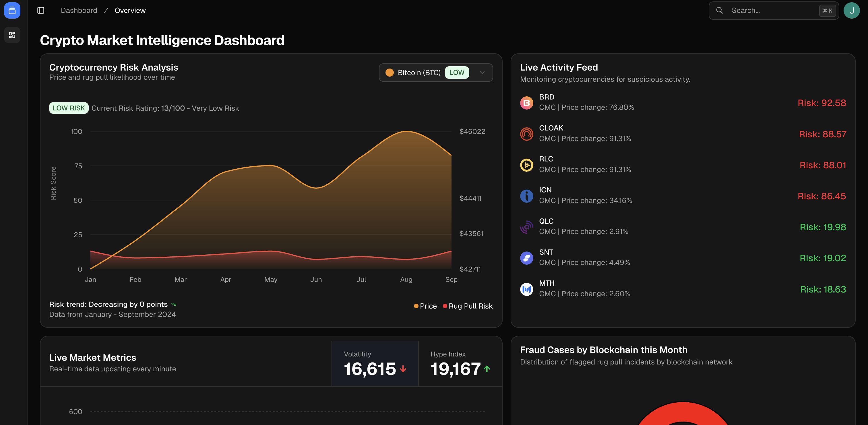868x425 pixels.
Task: Click the search magnifier icon
Action: tap(719, 10)
